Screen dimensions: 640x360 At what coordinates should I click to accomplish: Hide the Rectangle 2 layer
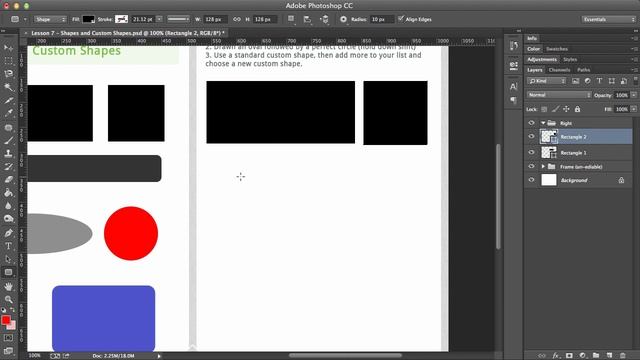click(531, 137)
